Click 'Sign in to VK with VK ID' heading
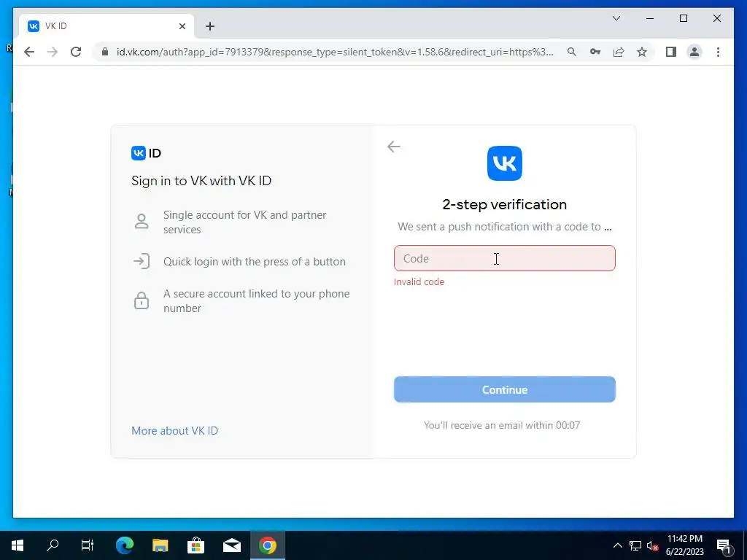The width and height of the screenshot is (747, 560). click(201, 181)
